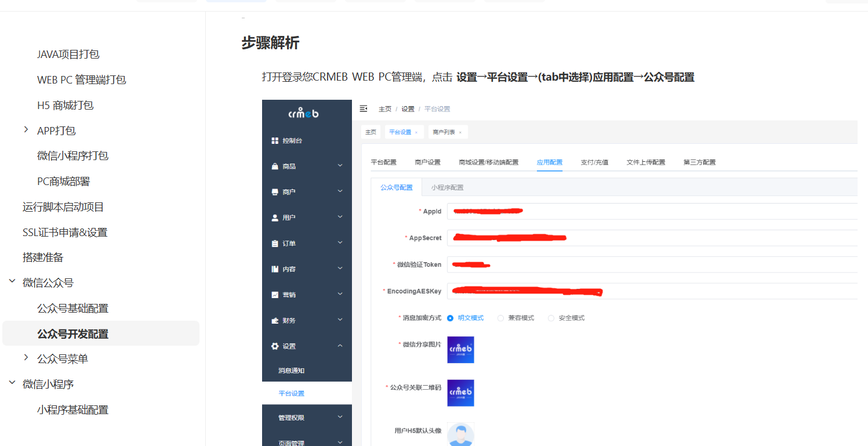
Task: Click the 商品 bag icon
Action: click(x=275, y=166)
